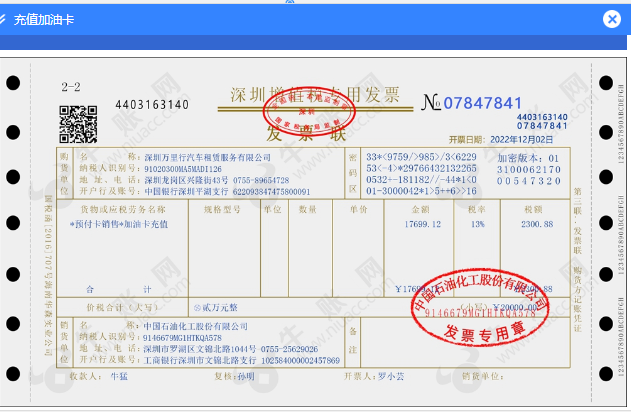Click seller bank 工商银行深圳市文锦北路支行
This screenshot has width=631, height=412.
tap(200, 360)
